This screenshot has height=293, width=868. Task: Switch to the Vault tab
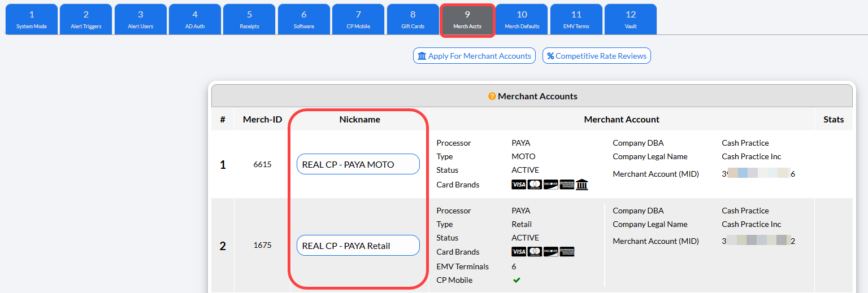coord(631,19)
